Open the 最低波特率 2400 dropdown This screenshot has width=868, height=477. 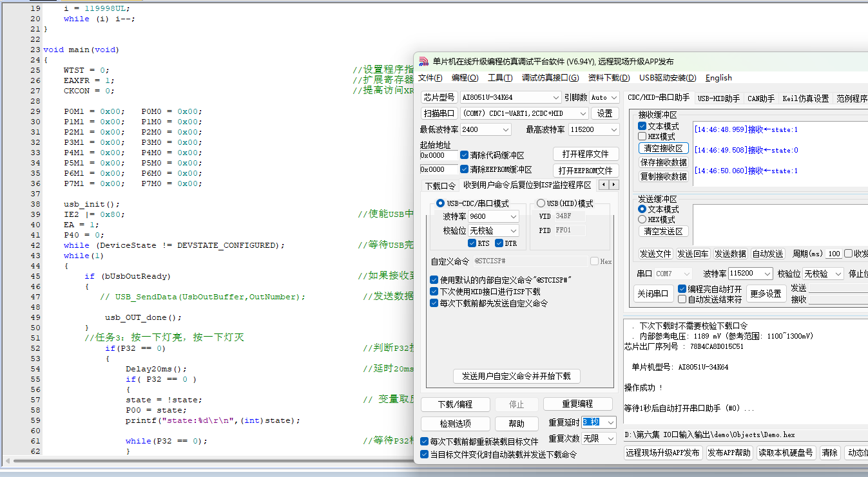tap(485, 129)
